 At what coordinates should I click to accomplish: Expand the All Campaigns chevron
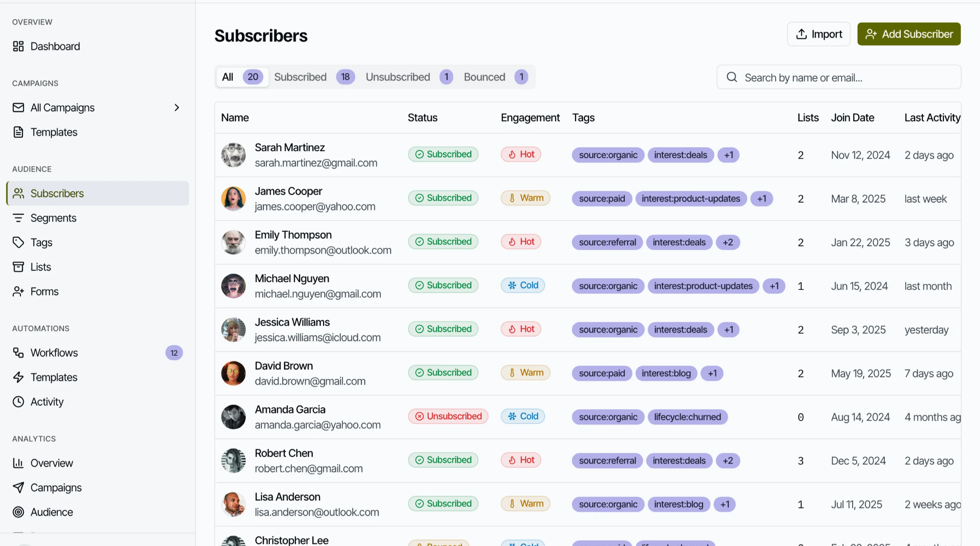point(176,108)
